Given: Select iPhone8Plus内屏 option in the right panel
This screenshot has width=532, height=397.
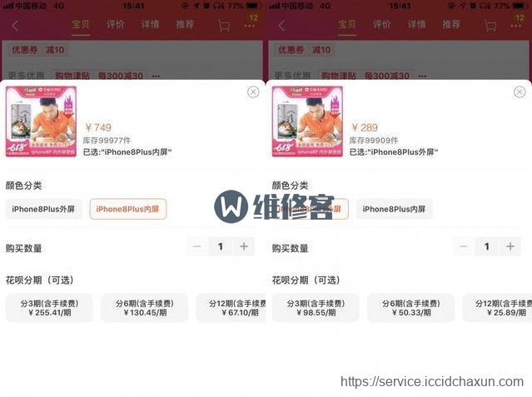Looking at the screenshot, I should click(x=394, y=209).
